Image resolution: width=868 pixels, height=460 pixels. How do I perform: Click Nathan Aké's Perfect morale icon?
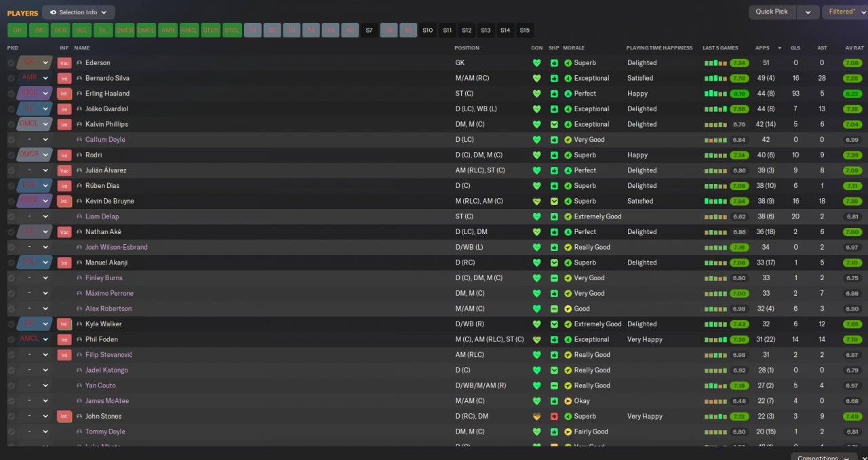tap(568, 231)
